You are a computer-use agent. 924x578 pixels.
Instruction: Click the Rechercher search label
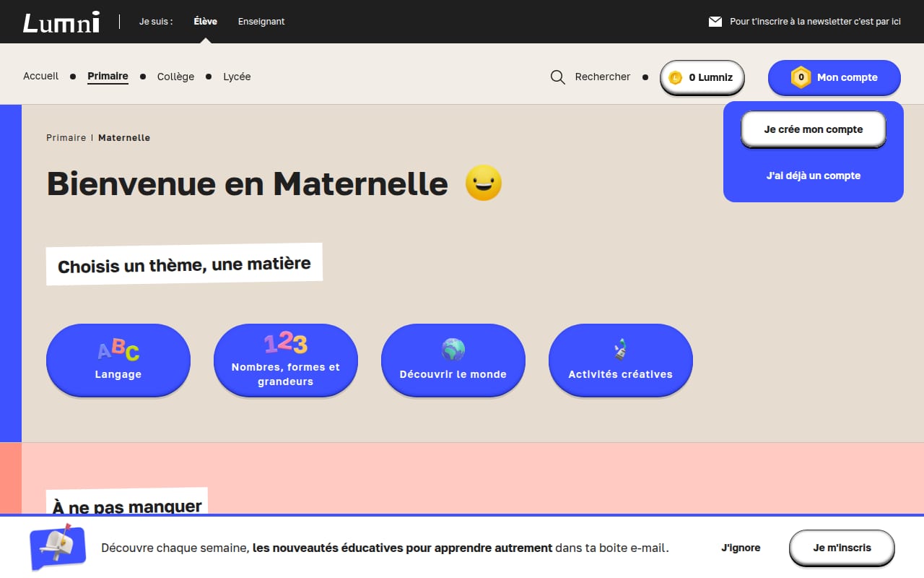click(603, 77)
